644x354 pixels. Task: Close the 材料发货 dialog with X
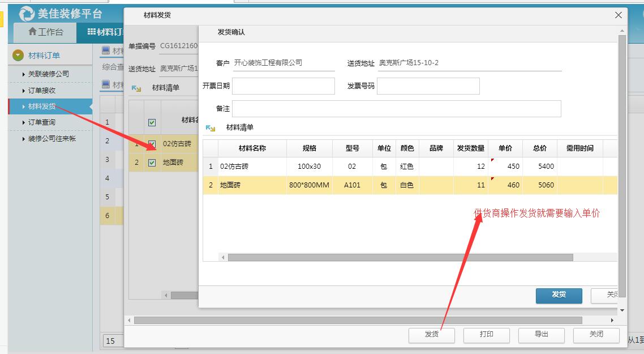(619, 15)
